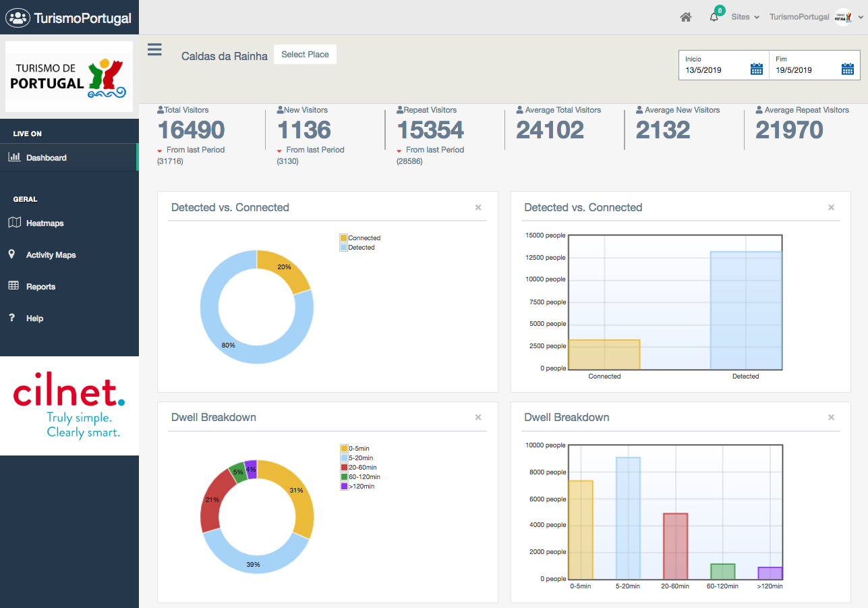The height and width of the screenshot is (608, 868).
Task: Click the Fim date field 19/5/2019
Action: 815,65
